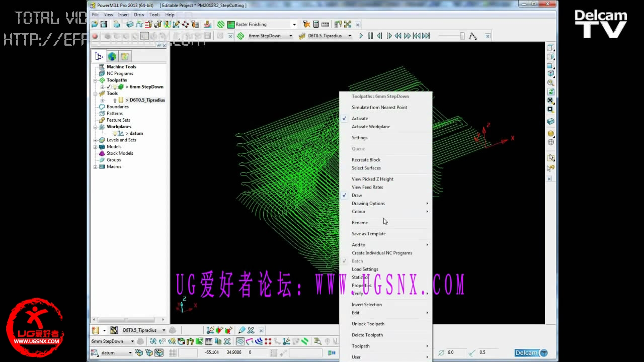Click wireframe globe icon in right toolbar
This screenshot has height=362, width=644.
click(x=551, y=142)
